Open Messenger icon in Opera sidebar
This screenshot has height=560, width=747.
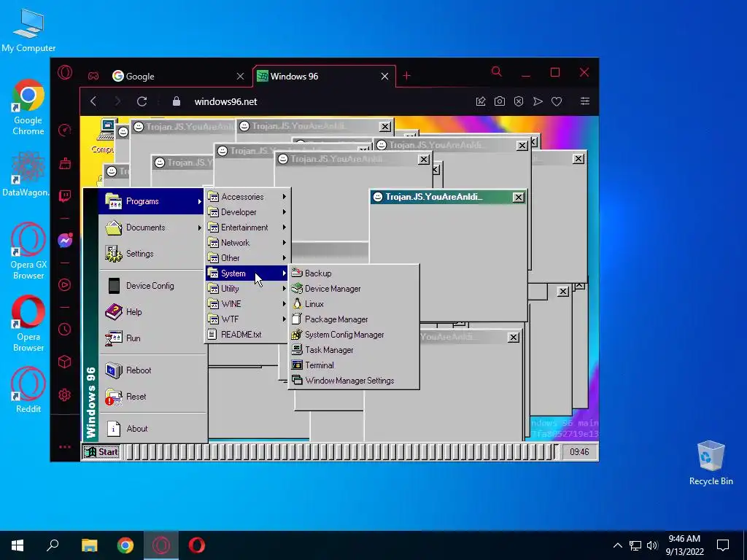click(65, 240)
